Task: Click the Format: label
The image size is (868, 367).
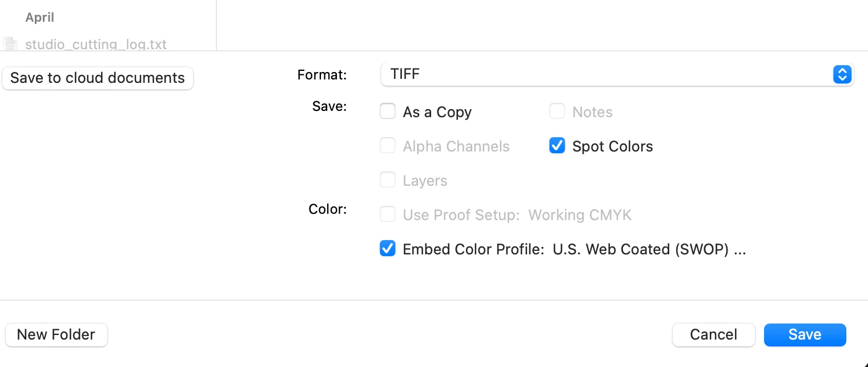Action: coord(322,75)
